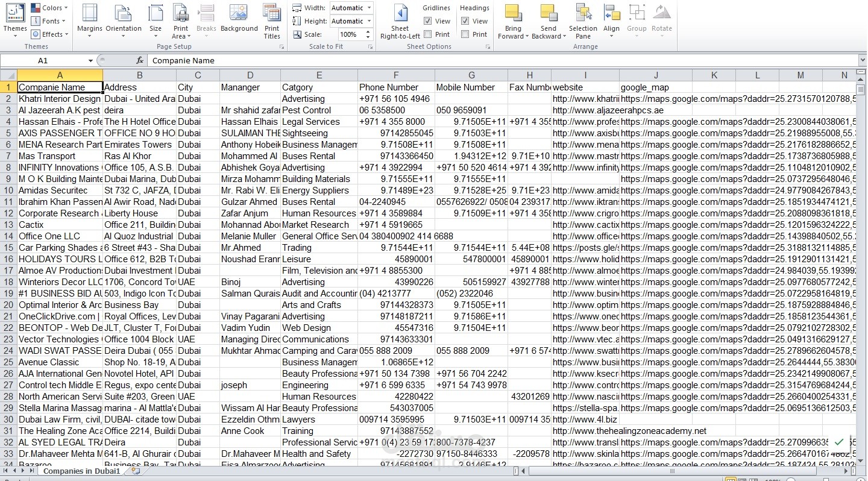Open the Print Area menu
The width and height of the screenshot is (868, 481).
(x=181, y=21)
